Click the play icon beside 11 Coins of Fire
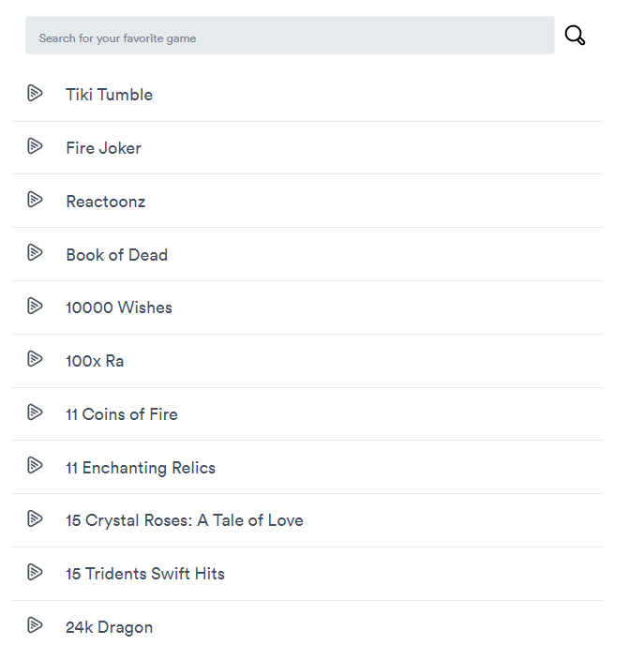 (x=35, y=412)
